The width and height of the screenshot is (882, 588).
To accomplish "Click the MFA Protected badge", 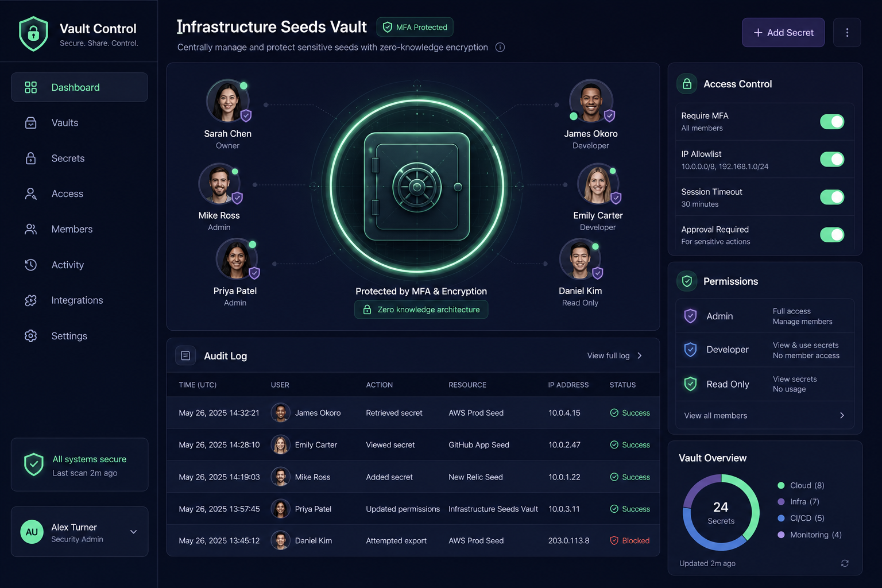I will pyautogui.click(x=415, y=27).
